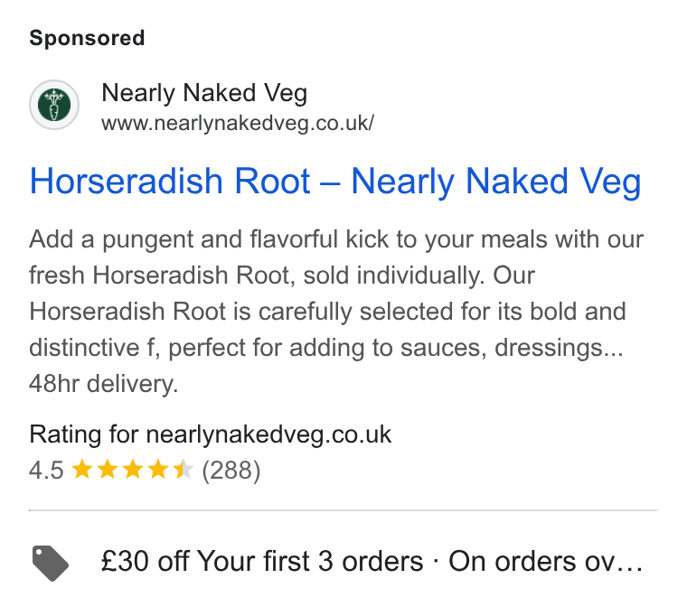Open the www.nearlynakedveg.co.uk/ display URL
The height and width of the screenshot is (616, 687).
pyautogui.click(x=238, y=124)
